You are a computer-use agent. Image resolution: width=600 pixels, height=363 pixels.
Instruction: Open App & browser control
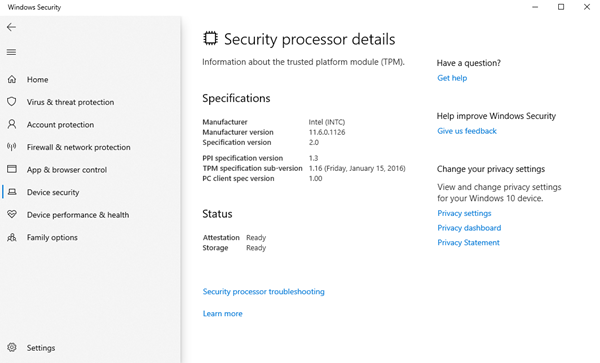(67, 170)
